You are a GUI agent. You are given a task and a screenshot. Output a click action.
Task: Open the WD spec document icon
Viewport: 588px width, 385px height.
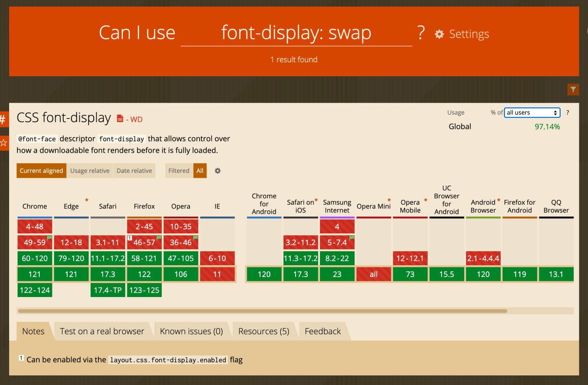pyautogui.click(x=120, y=118)
